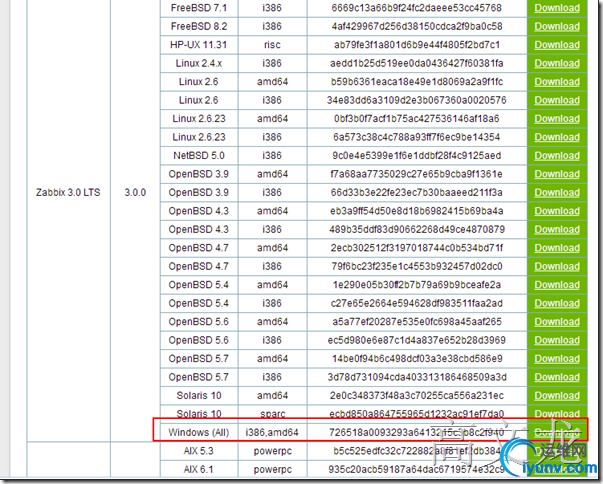Screen dimensions: 603x484
Task: Download the HP-UX 11.31 risc agent
Action: [557, 45]
